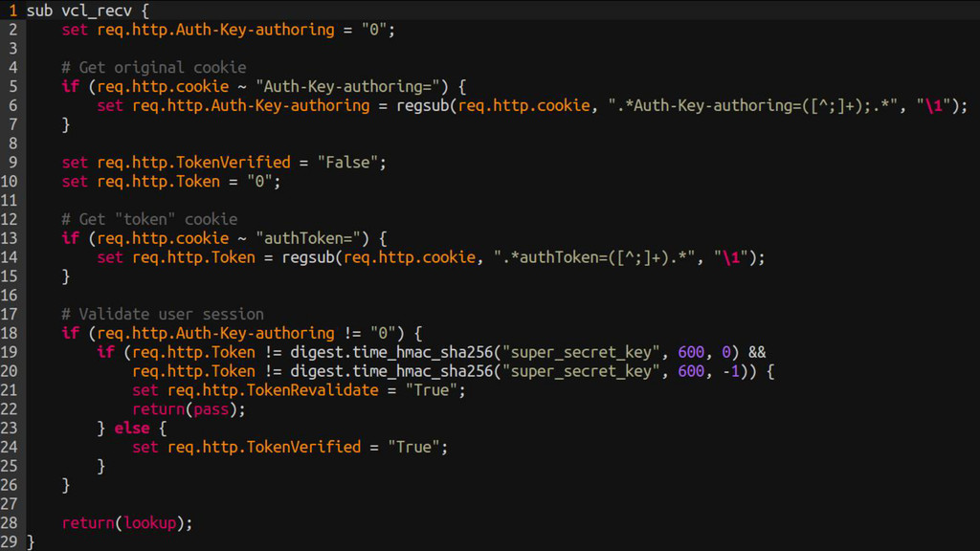Viewport: 980px width, 551px height.
Task: Click 'sub vcl_recv {' declaration text
Action: pyautogui.click(x=87, y=11)
